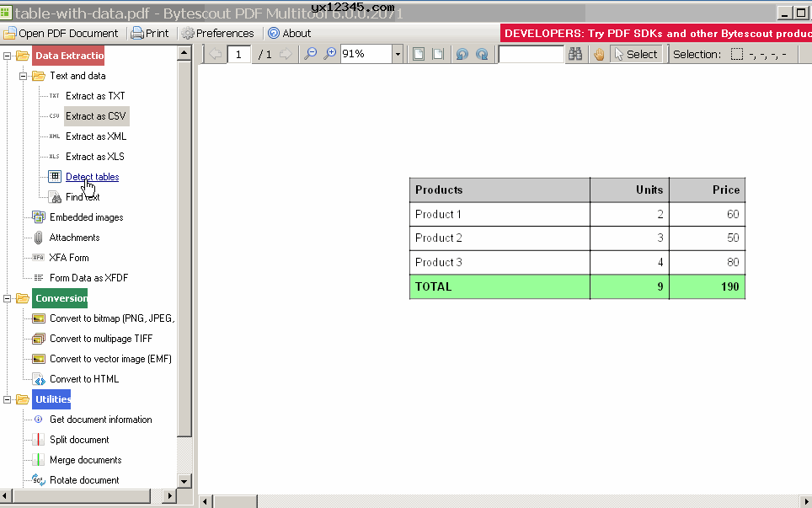Go to next page arrow

coord(286,54)
